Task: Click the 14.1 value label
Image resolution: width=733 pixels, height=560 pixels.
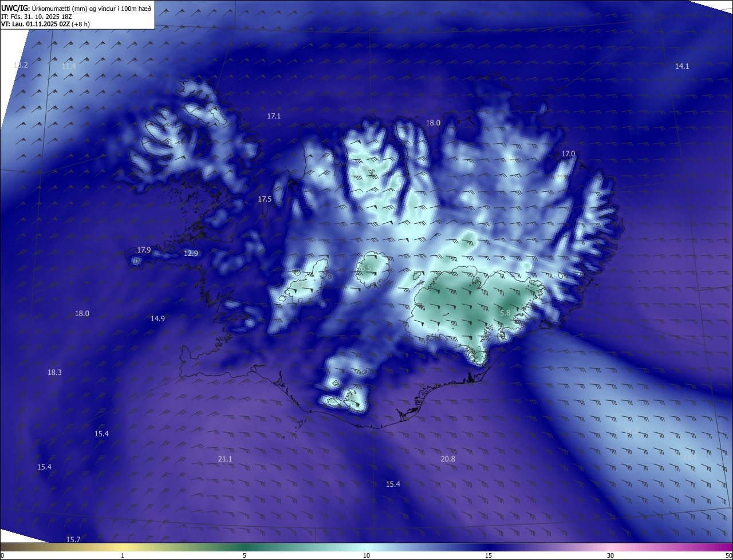Action: coord(682,66)
